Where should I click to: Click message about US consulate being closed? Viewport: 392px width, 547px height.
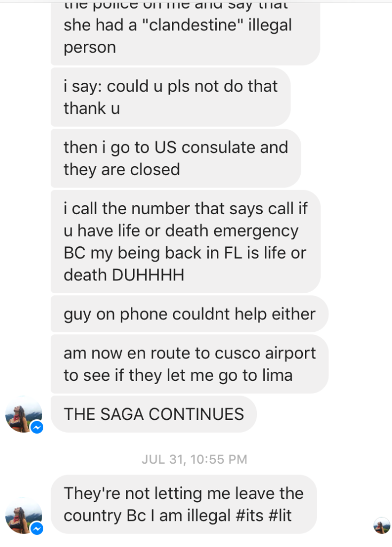(176, 158)
